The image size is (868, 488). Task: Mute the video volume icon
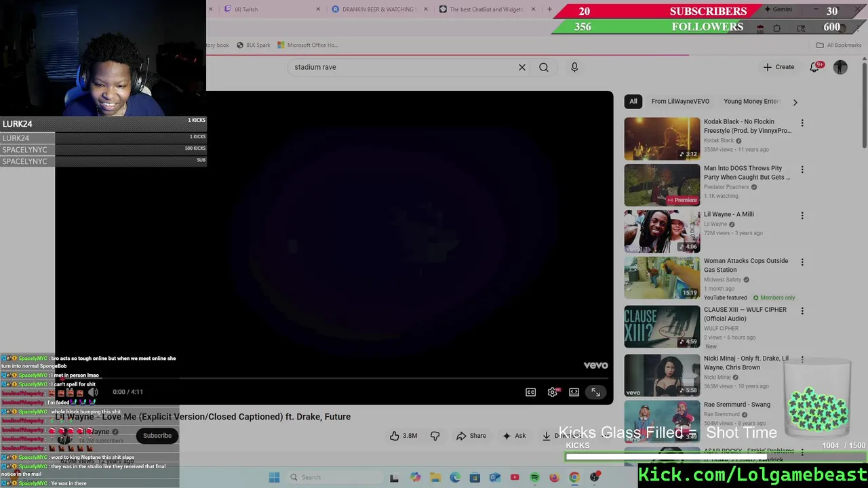[94, 392]
